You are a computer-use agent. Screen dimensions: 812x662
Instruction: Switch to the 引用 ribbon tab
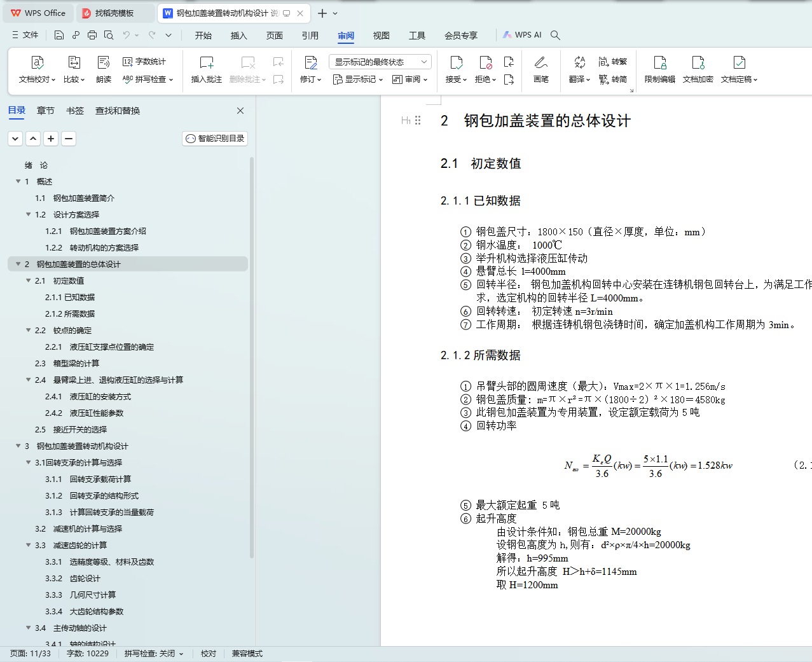pyautogui.click(x=310, y=36)
